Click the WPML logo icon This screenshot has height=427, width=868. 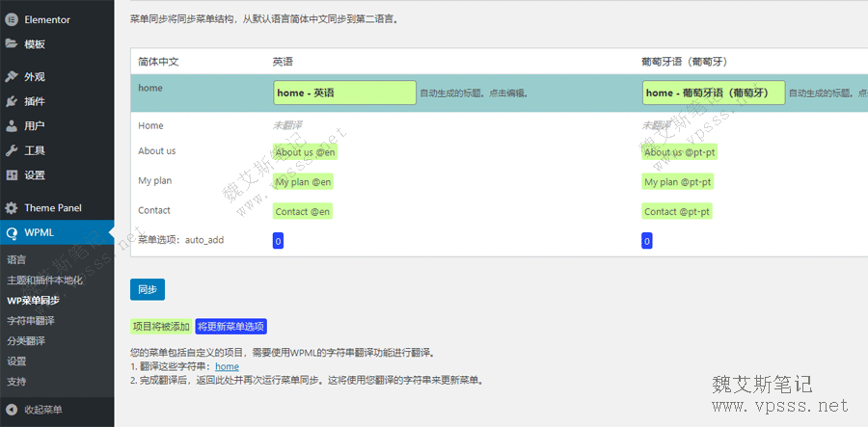coord(12,232)
